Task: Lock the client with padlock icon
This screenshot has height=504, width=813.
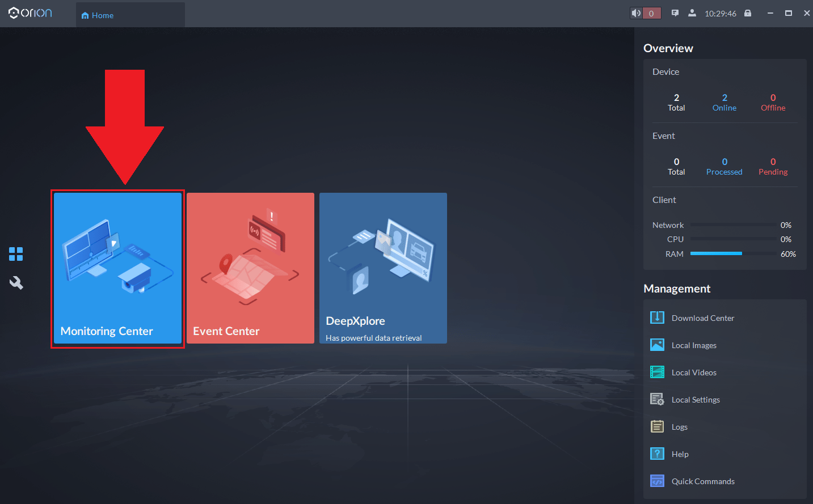Action: [x=748, y=13]
